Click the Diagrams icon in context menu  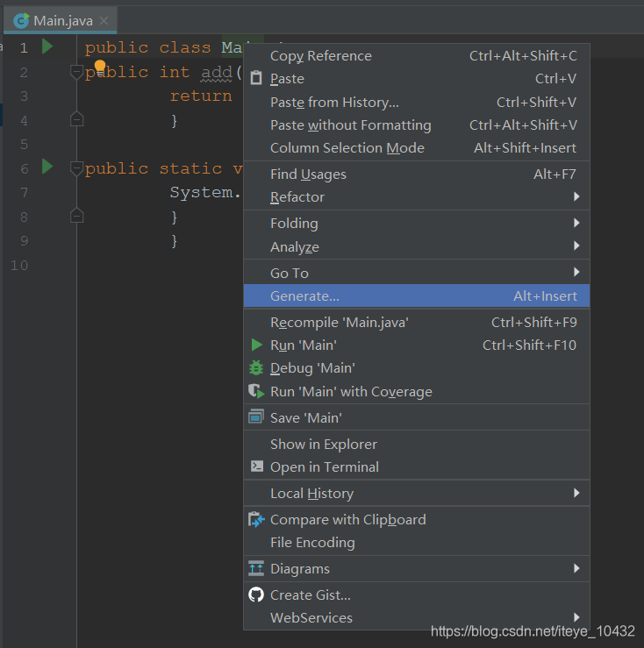[x=256, y=568]
